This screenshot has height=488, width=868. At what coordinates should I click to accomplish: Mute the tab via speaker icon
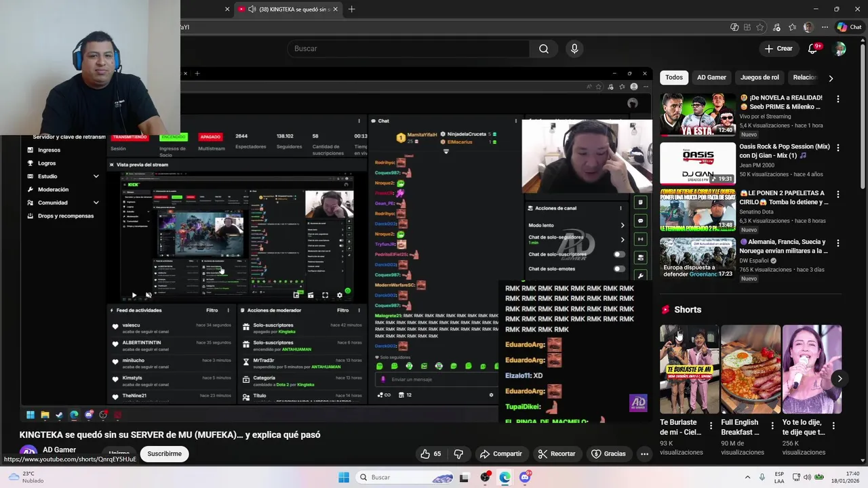252,9
